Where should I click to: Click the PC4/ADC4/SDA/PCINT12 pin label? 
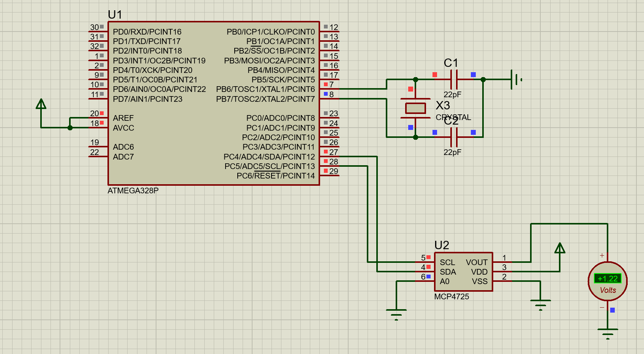click(270, 156)
